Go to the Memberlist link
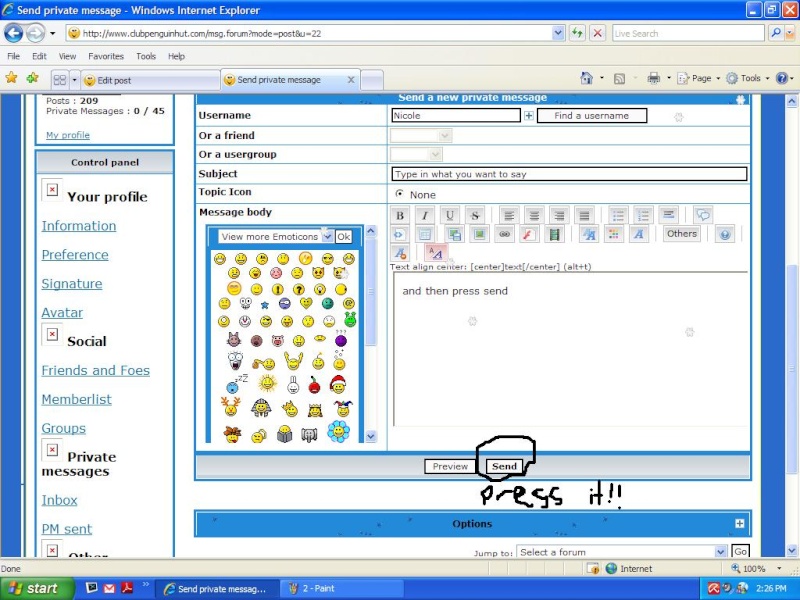This screenshot has width=800, height=600. click(77, 399)
